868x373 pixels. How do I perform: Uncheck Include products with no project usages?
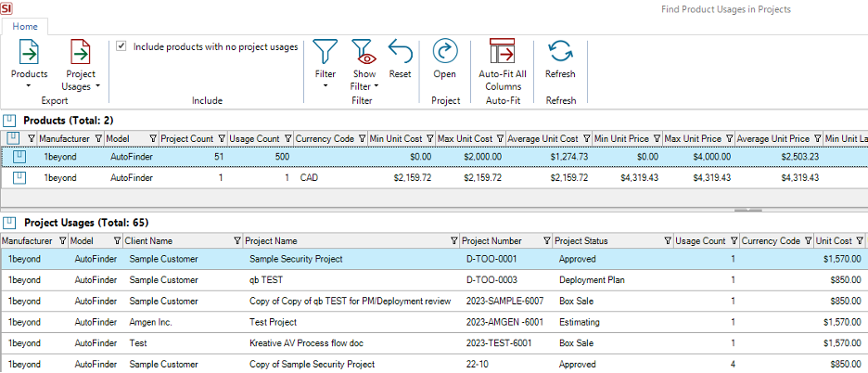(x=121, y=45)
